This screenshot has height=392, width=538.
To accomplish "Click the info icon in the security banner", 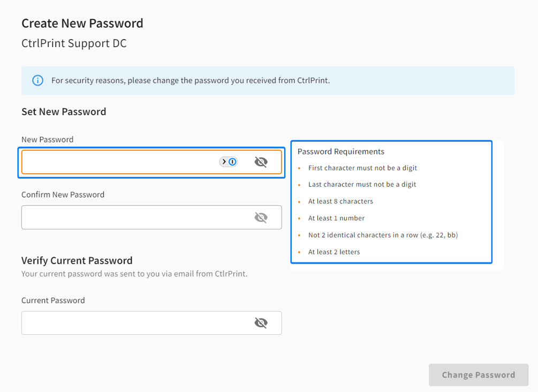I will 37,80.
